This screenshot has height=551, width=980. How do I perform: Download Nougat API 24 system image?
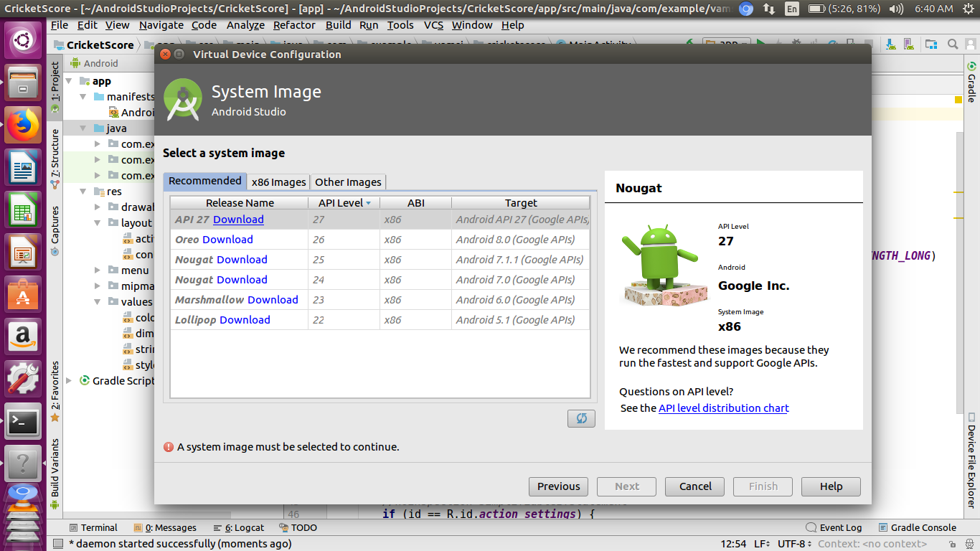pyautogui.click(x=242, y=280)
